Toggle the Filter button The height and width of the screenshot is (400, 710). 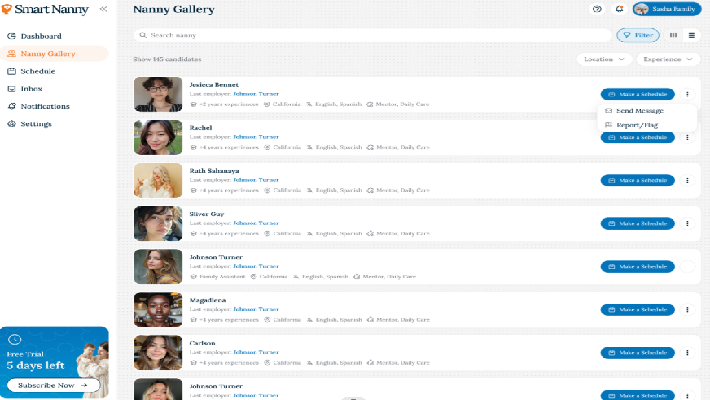638,35
